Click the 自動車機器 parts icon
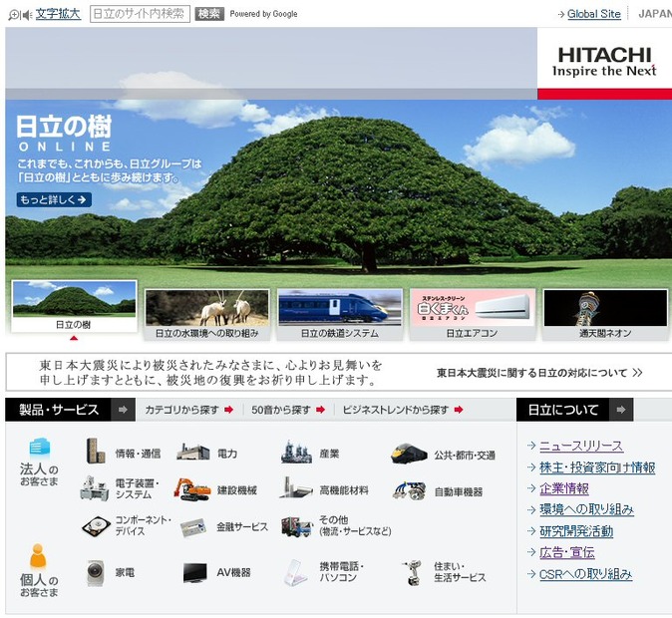Image resolution: width=672 pixels, height=618 pixels. point(409,490)
